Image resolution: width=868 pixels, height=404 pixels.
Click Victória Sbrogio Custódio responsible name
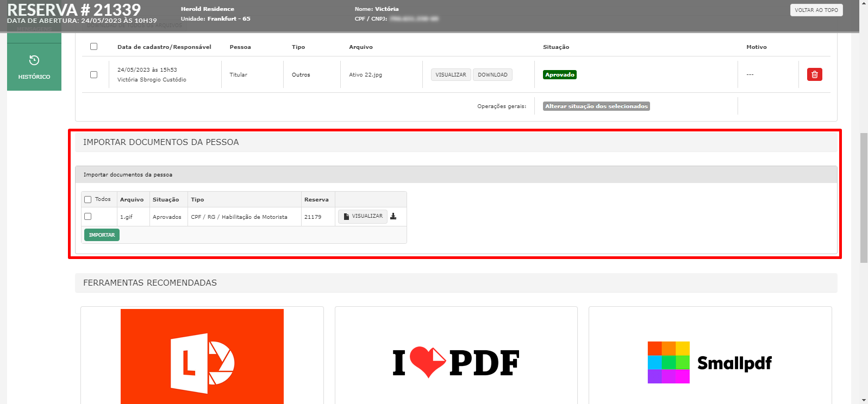[152, 80]
